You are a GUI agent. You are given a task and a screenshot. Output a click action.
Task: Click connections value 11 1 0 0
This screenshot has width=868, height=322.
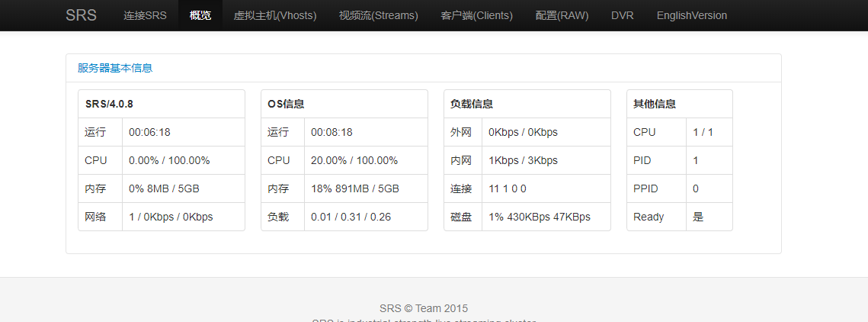click(508, 189)
